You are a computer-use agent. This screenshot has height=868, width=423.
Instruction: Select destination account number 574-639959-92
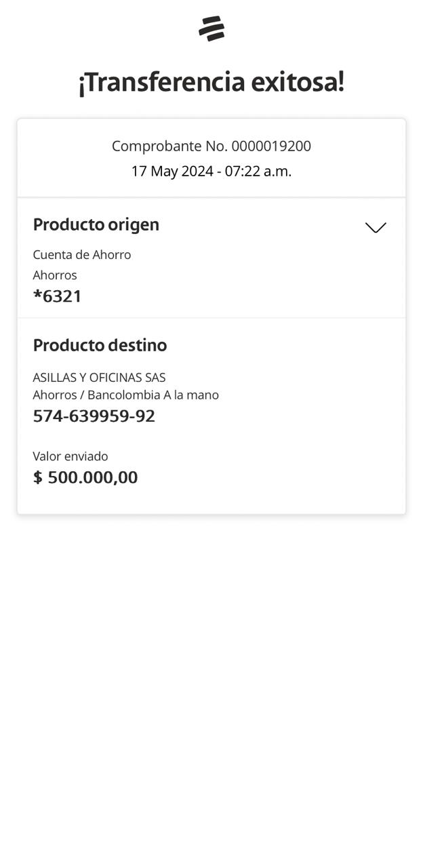[94, 416]
